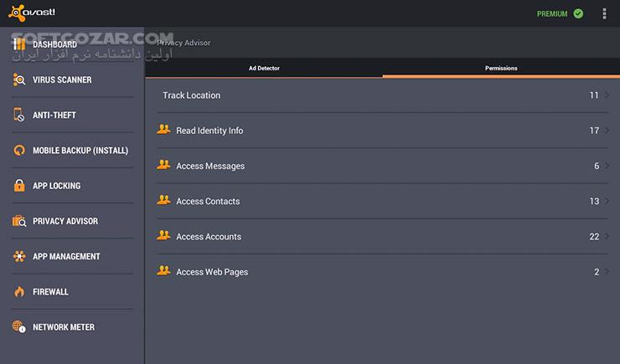
Task: Click people icon beside Access Web Pages
Action: tap(163, 270)
